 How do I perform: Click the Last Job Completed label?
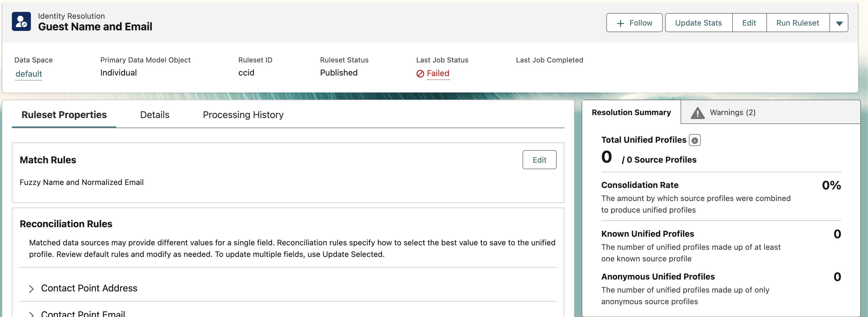pyautogui.click(x=549, y=60)
